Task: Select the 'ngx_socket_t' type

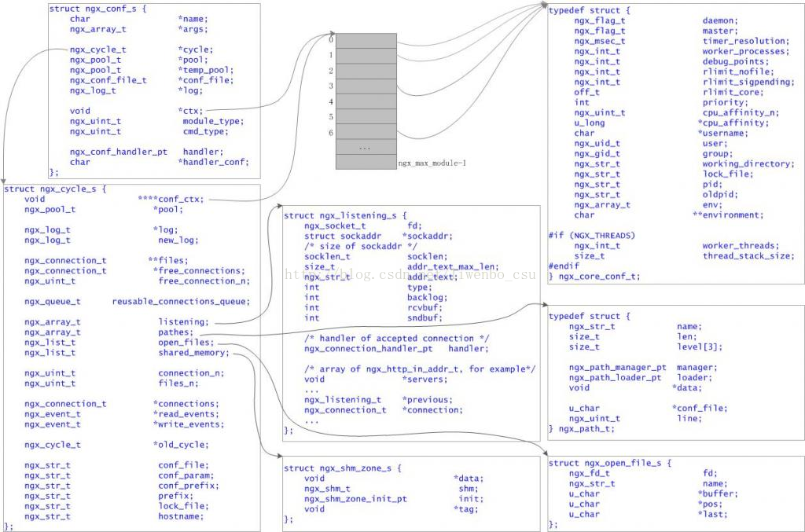Action: tap(335, 226)
